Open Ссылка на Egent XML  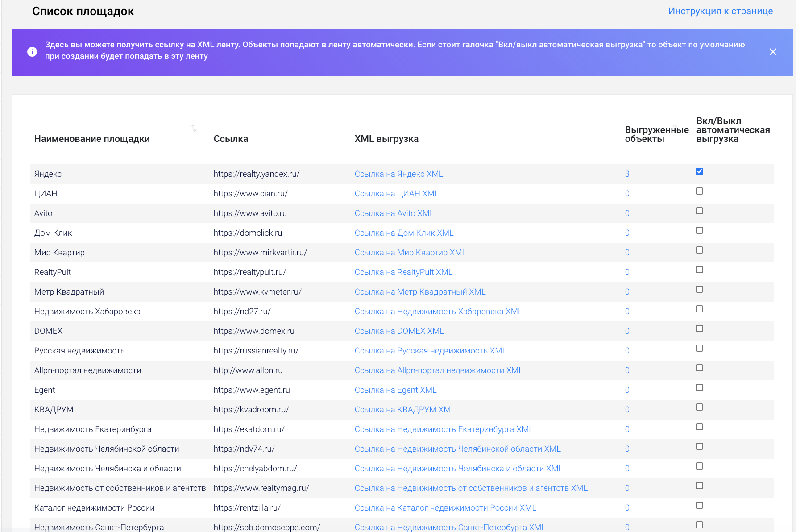click(x=395, y=390)
